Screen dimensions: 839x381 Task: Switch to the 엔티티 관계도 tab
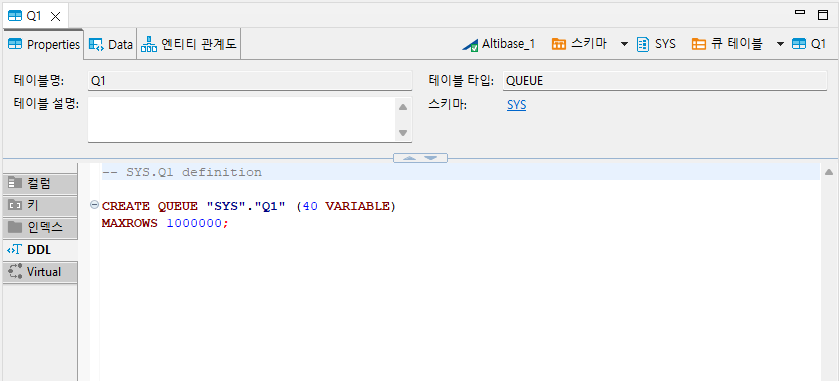pyautogui.click(x=189, y=44)
